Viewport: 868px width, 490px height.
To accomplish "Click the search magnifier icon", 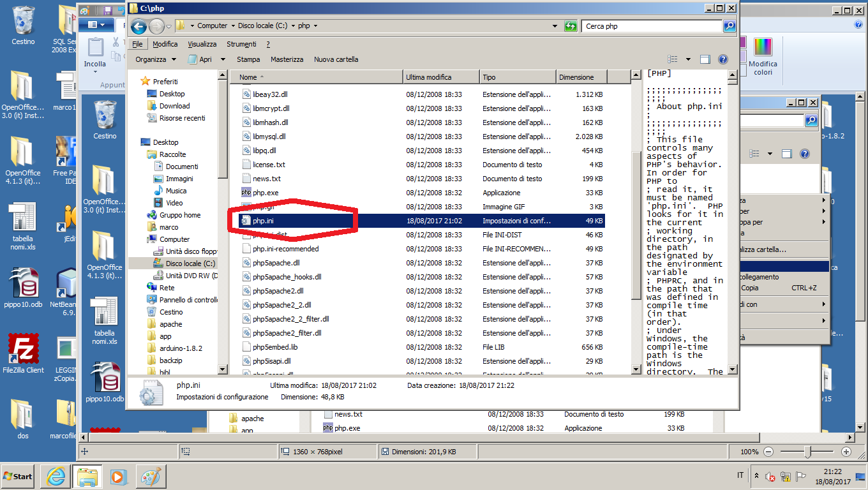I will [x=730, y=26].
